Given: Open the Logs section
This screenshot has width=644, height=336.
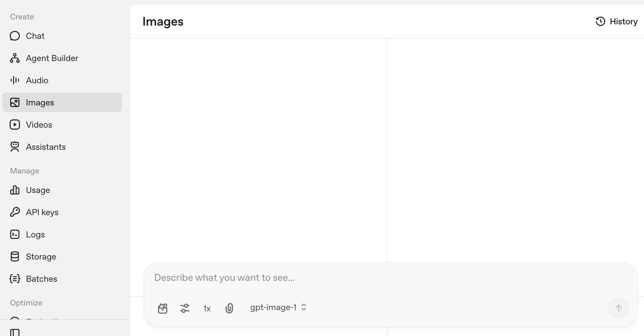Looking at the screenshot, I should tap(35, 234).
